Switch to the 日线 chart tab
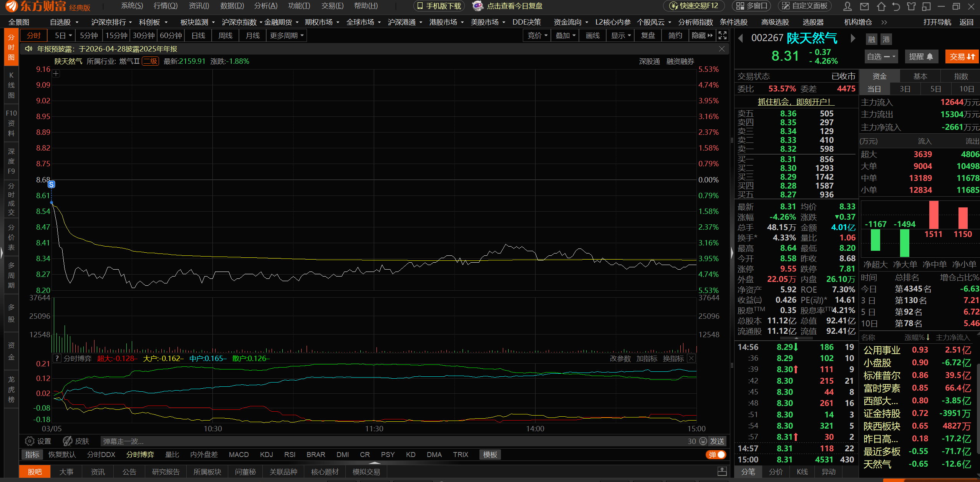 click(x=198, y=36)
